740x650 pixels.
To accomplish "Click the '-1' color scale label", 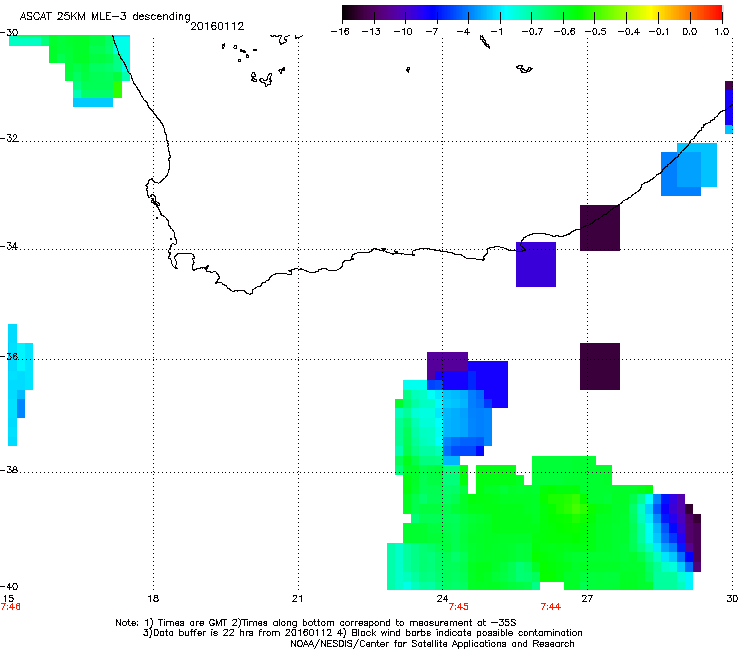I will (496, 32).
